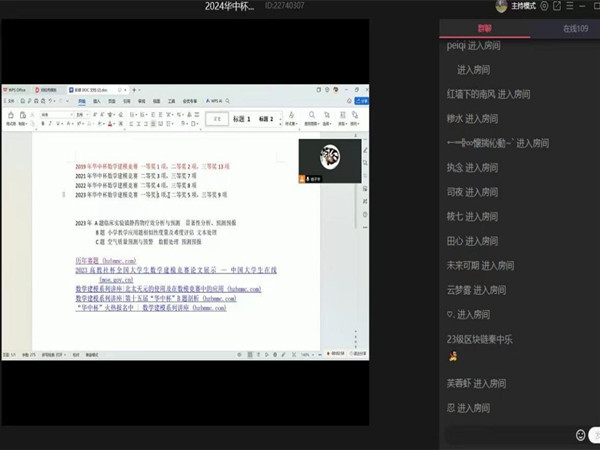
Task: Click the WPS Office home tab
Action: [x=15, y=90]
